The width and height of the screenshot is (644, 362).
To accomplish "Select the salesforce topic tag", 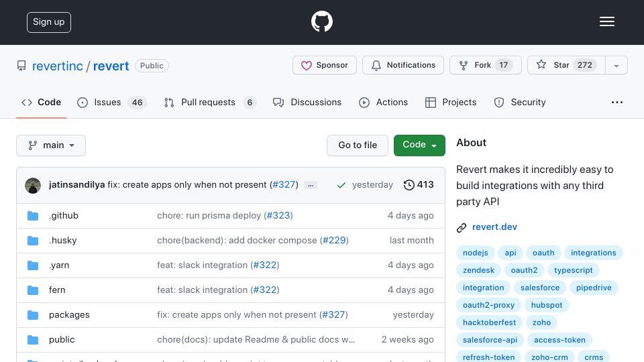I will click(540, 288).
